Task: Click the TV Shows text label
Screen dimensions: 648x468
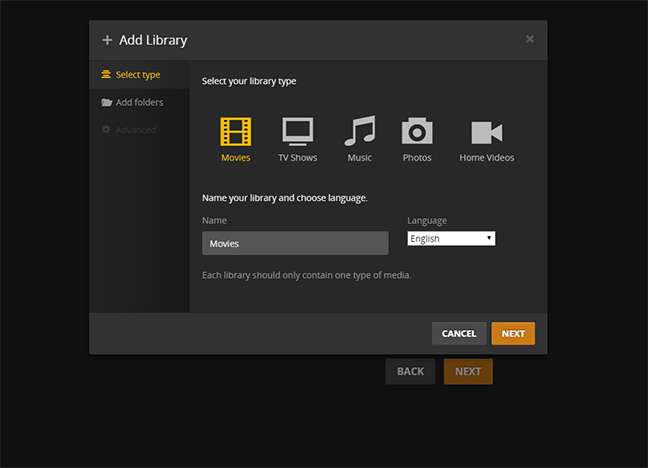Action: [x=297, y=158]
